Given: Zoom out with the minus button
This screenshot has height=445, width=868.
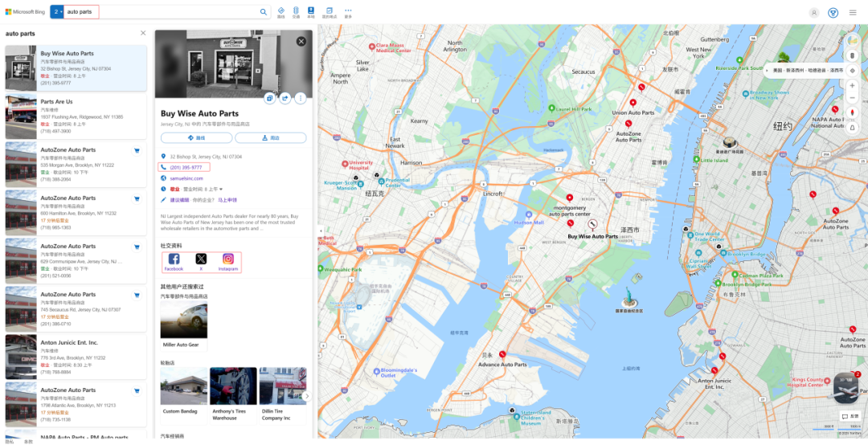Looking at the screenshot, I should coord(853,98).
